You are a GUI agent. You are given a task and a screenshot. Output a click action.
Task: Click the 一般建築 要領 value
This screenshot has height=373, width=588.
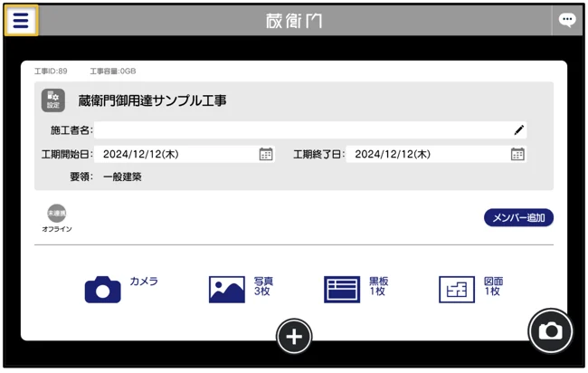(122, 177)
